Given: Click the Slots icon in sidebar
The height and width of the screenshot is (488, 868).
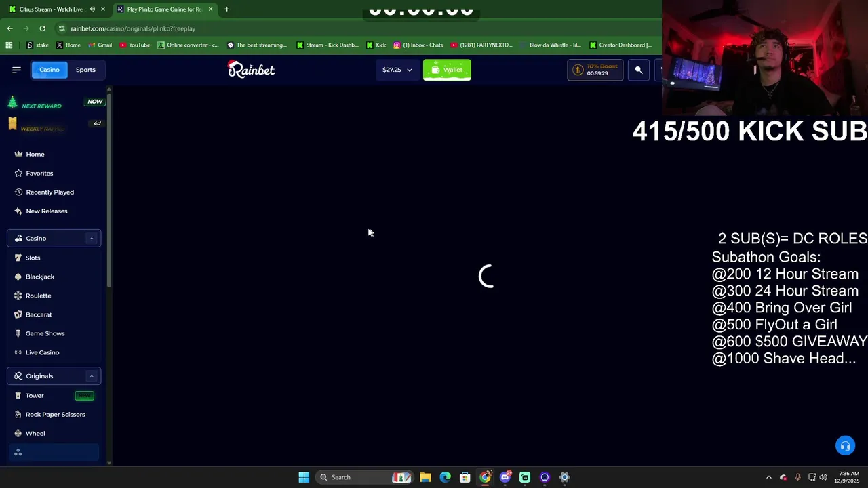Looking at the screenshot, I should tap(18, 258).
